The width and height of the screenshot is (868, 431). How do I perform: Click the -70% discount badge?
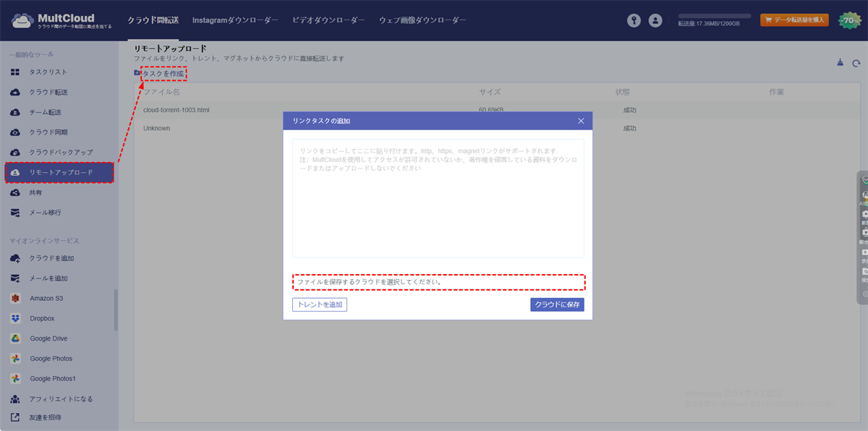848,21
